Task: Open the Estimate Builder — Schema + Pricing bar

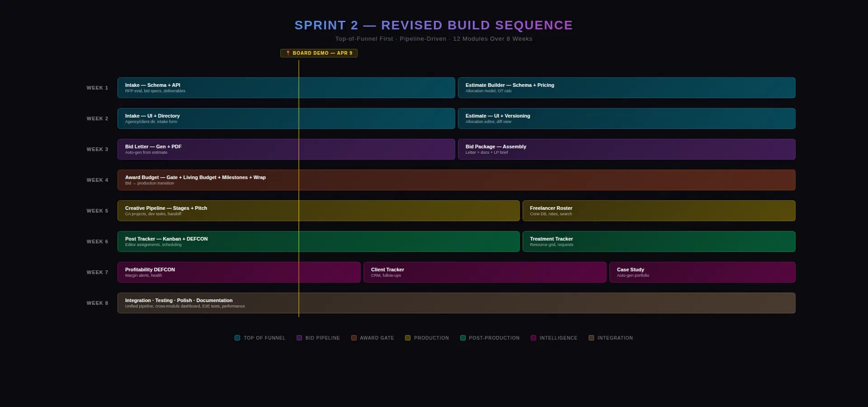Action: pyautogui.click(x=626, y=88)
